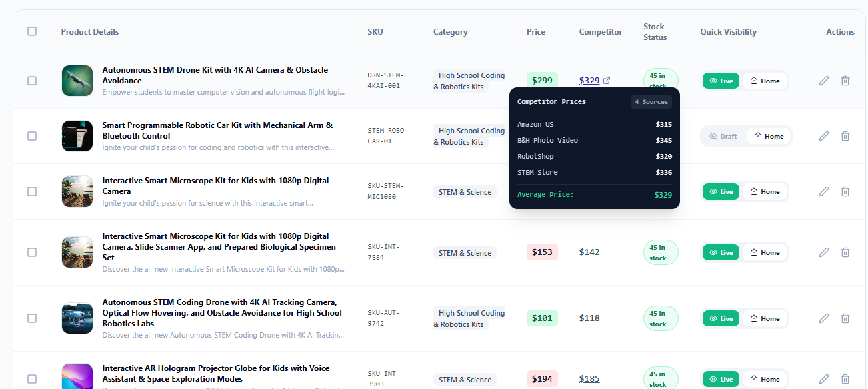Toggle Home placement for SKU-AUT-9742
This screenshot has width=868, height=389.
765,318
